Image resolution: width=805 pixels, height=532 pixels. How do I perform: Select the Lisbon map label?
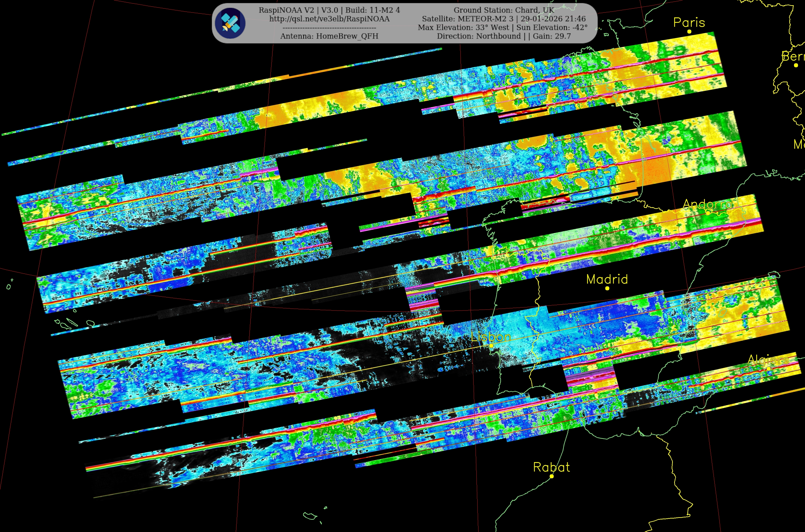point(491,337)
